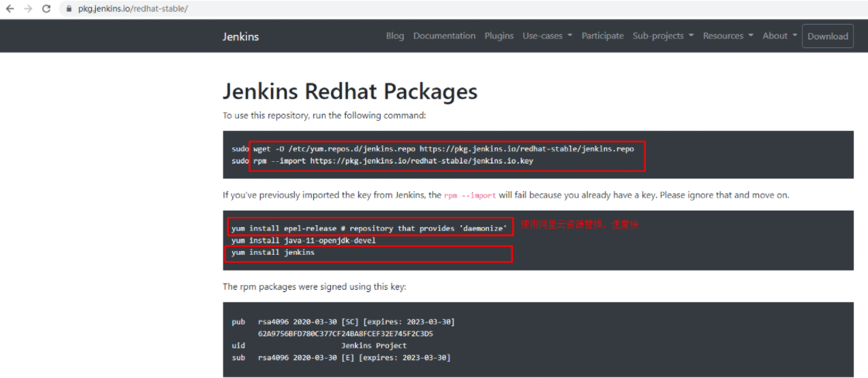Image resolution: width=868 pixels, height=378 pixels.
Task: Open the Plugins nav link
Action: pyautogui.click(x=499, y=36)
